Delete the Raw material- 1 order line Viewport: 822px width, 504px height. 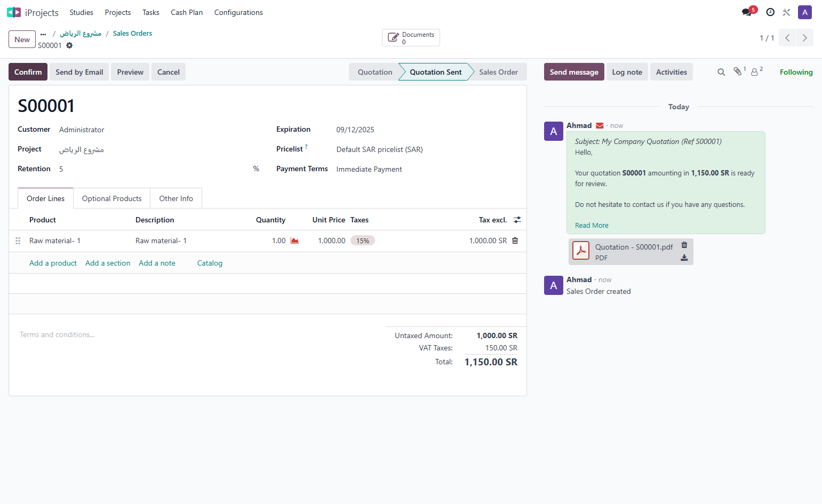click(515, 241)
